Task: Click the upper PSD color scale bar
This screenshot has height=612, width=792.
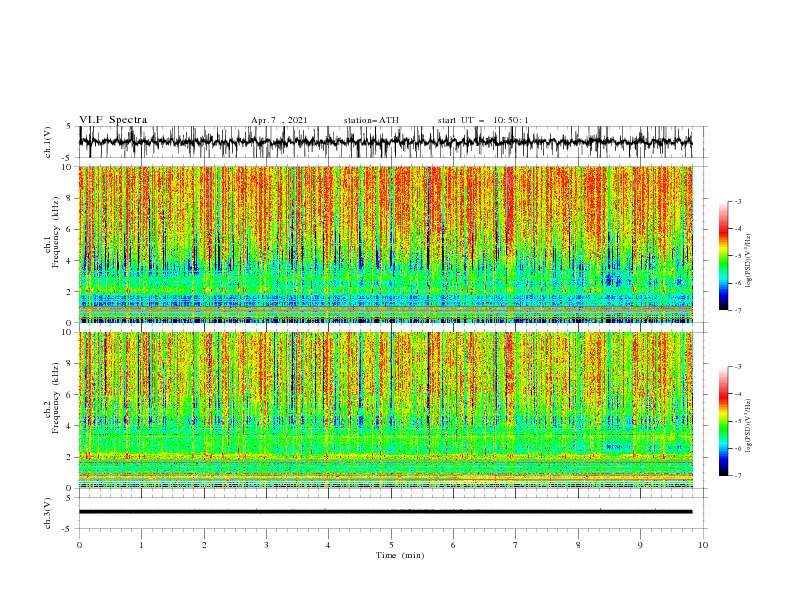Action: (723, 256)
